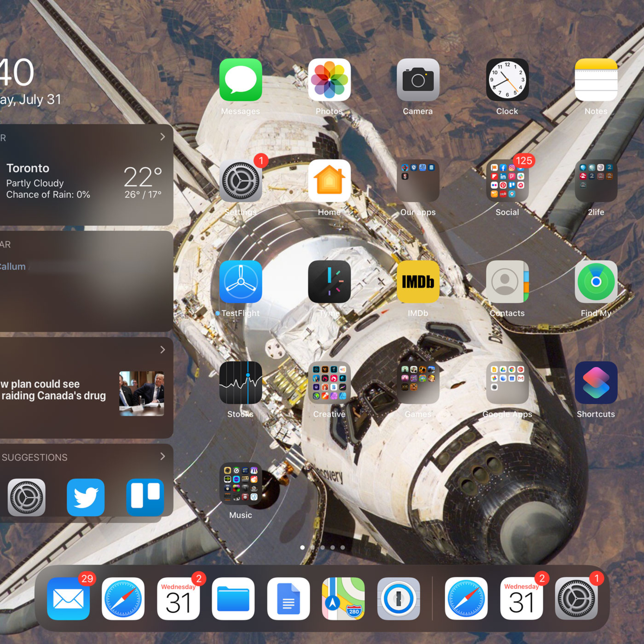
Task: Open the Music folder
Action: [x=241, y=484]
